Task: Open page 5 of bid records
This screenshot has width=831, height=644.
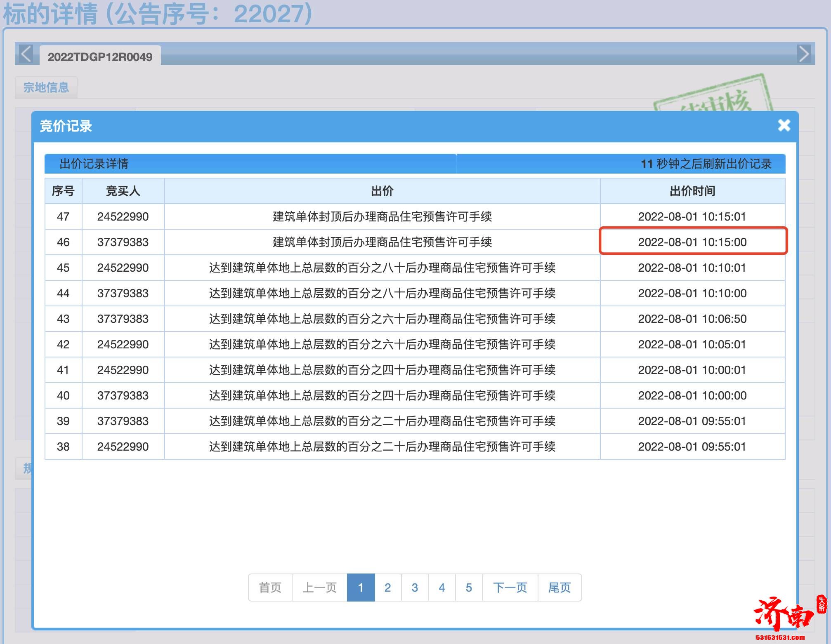Action: (469, 588)
